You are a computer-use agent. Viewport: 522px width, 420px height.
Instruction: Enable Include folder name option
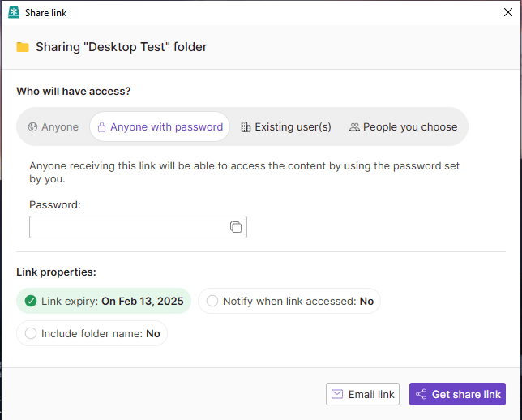click(31, 333)
